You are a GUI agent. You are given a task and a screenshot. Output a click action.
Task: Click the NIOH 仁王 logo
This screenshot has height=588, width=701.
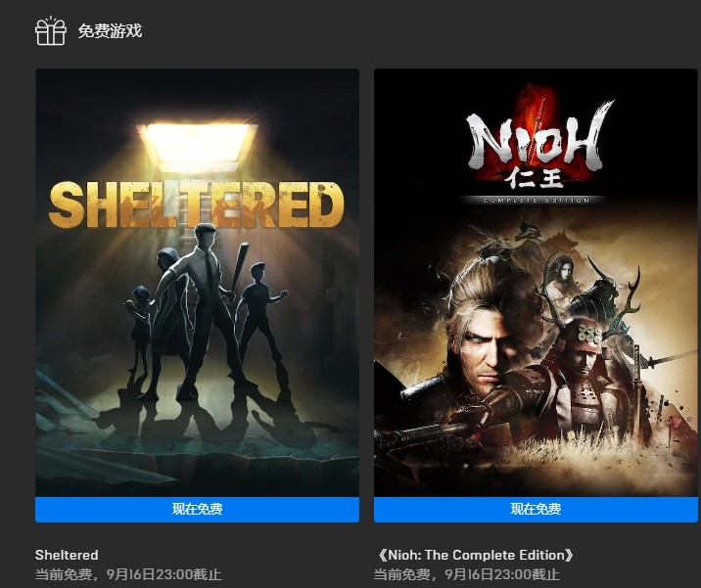click(x=536, y=142)
